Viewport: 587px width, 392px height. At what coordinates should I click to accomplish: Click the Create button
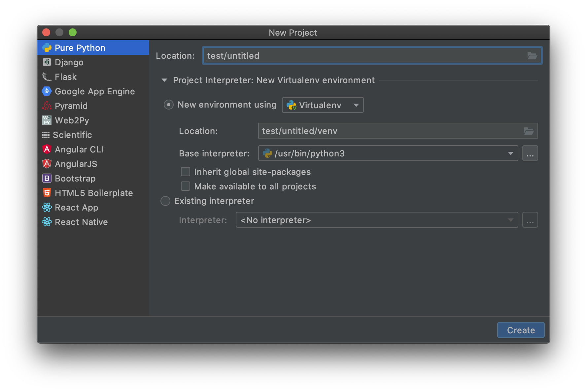click(521, 330)
